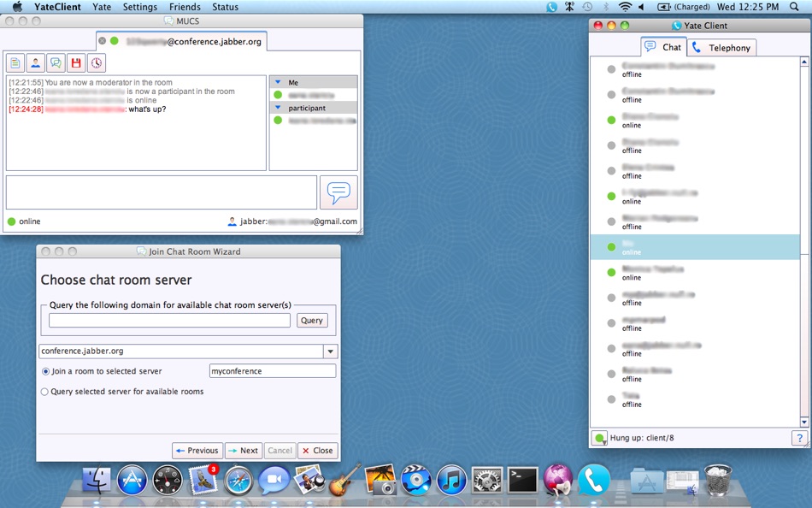Collapse the Me group in room members

click(x=278, y=82)
